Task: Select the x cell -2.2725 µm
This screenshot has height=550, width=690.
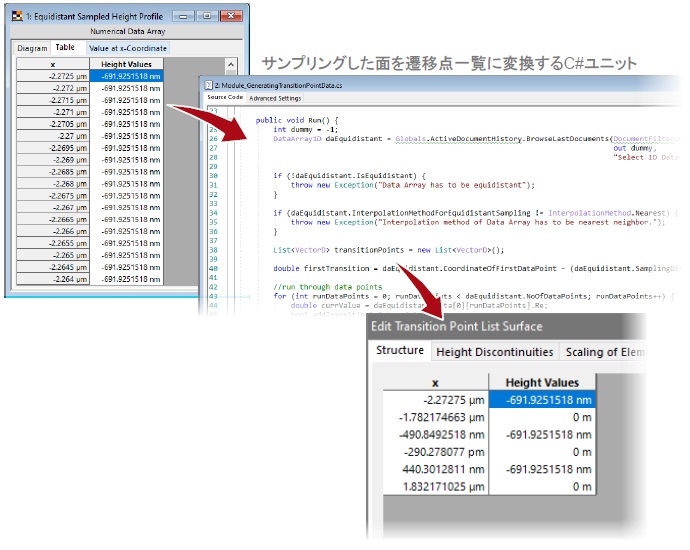Action: click(x=53, y=76)
